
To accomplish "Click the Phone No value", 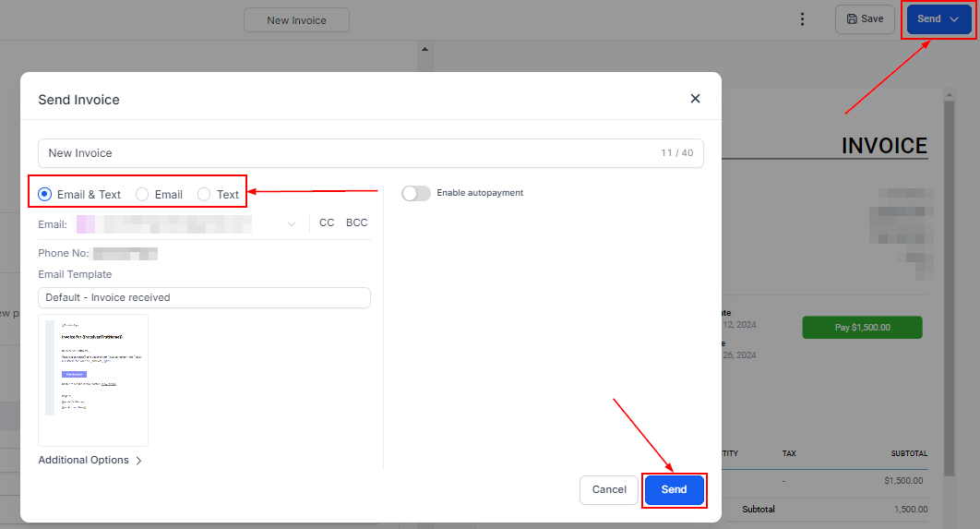I will 125,253.
